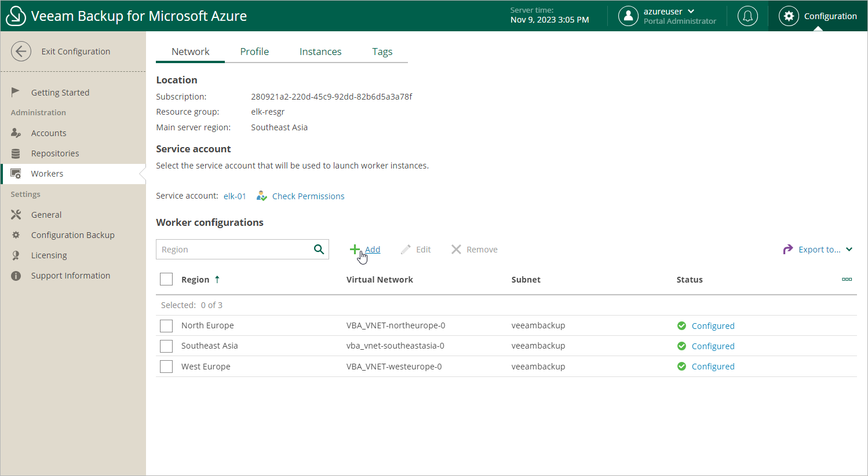
Task: Click the Licensing ribbon icon
Action: (16, 255)
